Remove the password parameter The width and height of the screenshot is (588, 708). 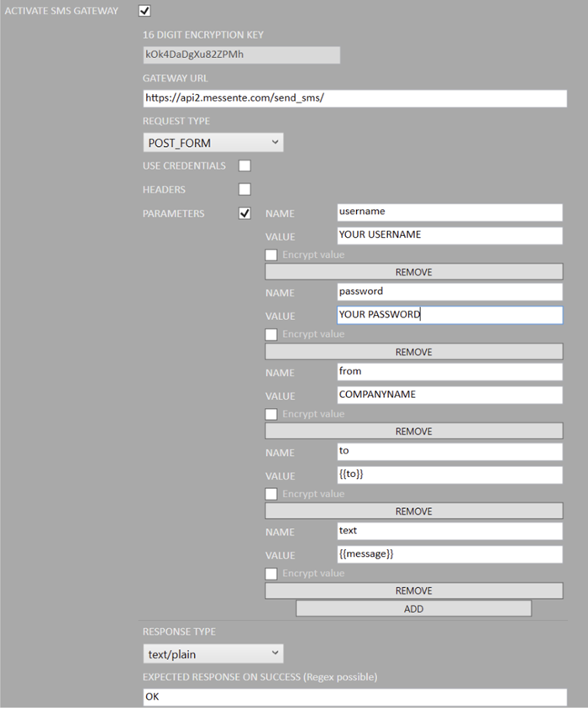coord(413,352)
